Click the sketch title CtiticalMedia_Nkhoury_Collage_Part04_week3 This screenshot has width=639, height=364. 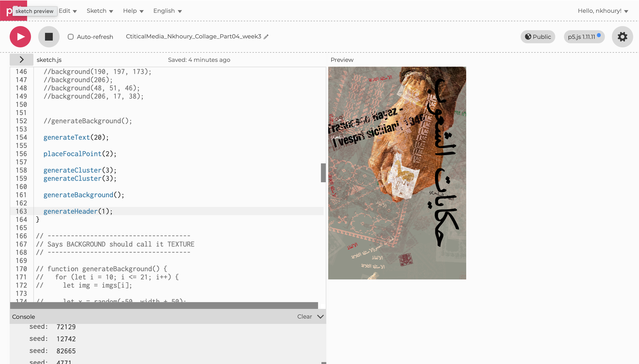click(193, 37)
